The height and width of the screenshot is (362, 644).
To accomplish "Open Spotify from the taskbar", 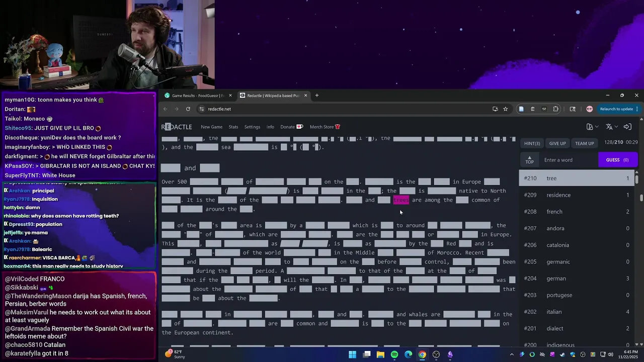I will click(x=394, y=354).
